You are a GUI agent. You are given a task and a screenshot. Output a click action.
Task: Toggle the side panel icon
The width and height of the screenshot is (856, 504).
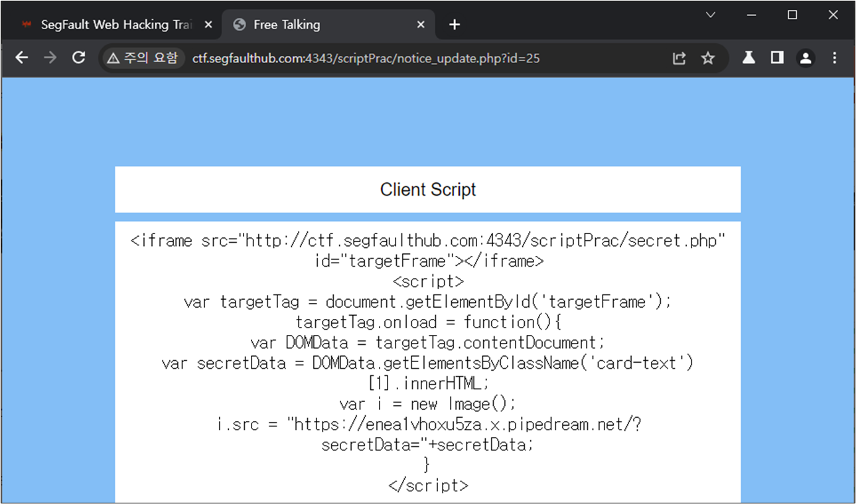(777, 58)
